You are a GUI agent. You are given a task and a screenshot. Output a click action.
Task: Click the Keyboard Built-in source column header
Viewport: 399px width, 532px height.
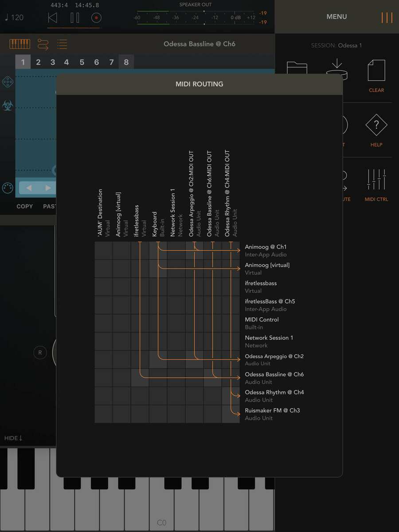[x=158, y=224]
